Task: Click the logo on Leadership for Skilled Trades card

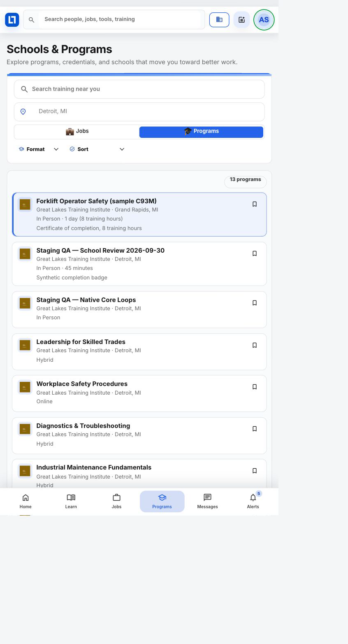Action: tap(25, 345)
